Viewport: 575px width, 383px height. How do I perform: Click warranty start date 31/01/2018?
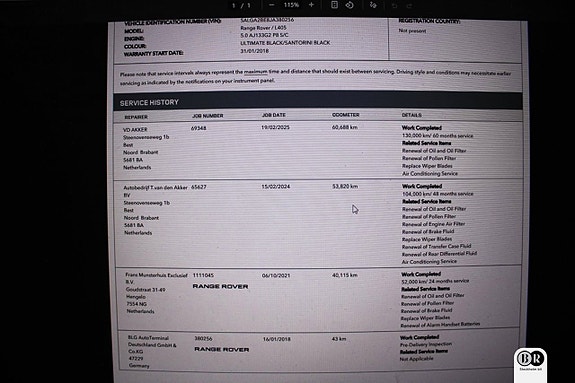point(254,51)
